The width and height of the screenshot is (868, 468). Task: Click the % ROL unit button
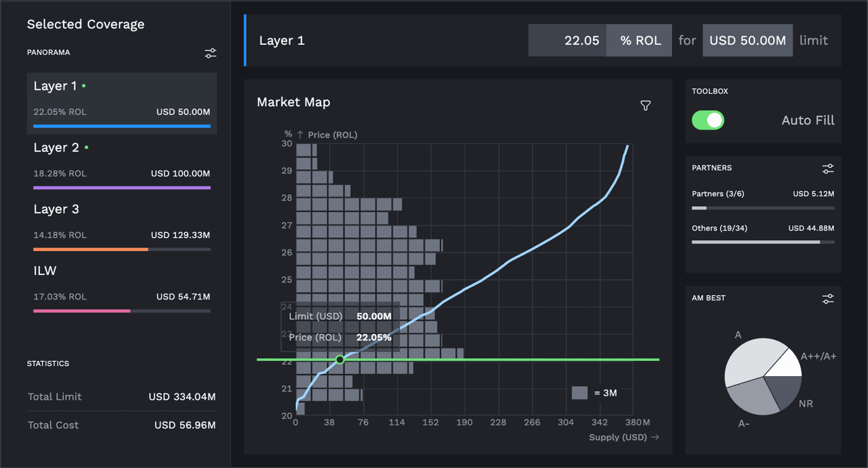(639, 41)
